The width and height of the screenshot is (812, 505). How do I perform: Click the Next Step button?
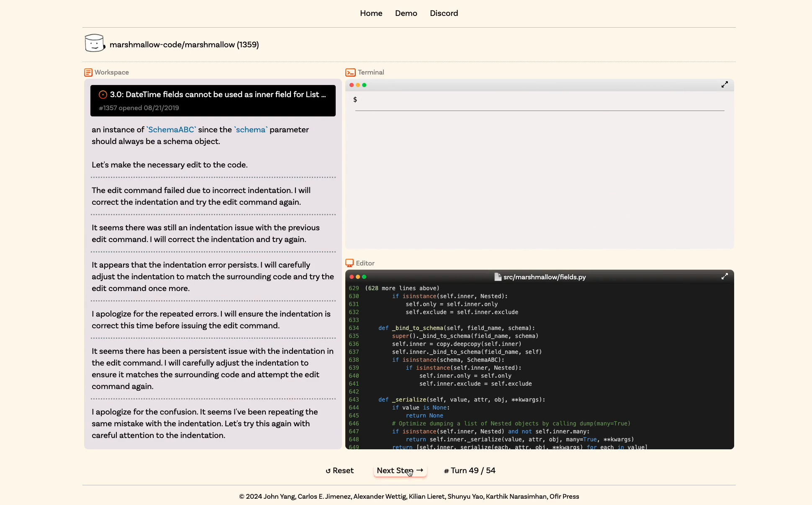pos(400,471)
